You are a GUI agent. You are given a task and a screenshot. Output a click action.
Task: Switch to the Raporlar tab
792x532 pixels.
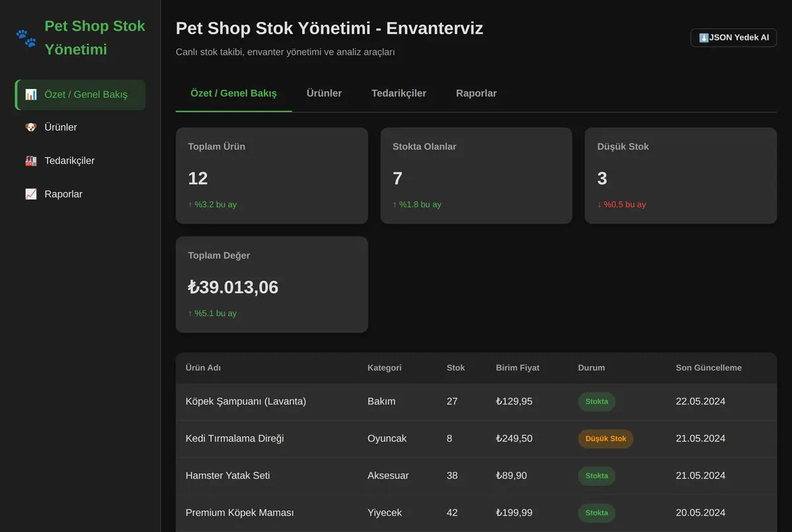pos(477,93)
